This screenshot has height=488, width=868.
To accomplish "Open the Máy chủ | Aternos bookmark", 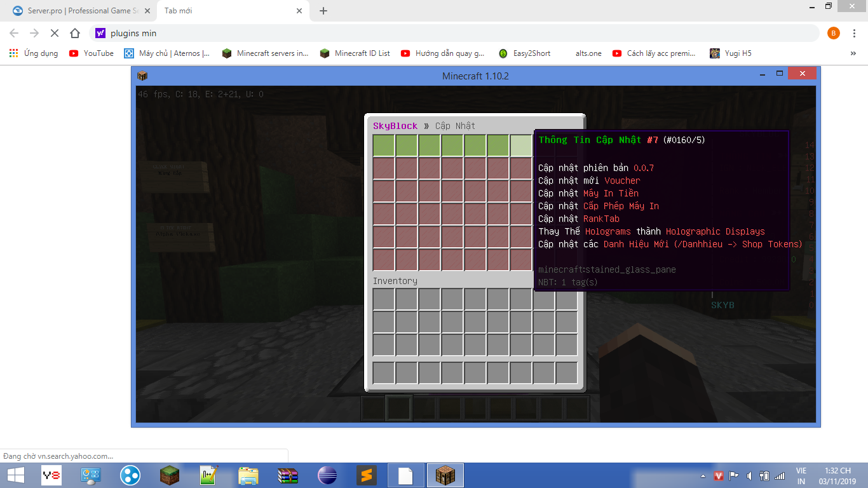I will (167, 53).
